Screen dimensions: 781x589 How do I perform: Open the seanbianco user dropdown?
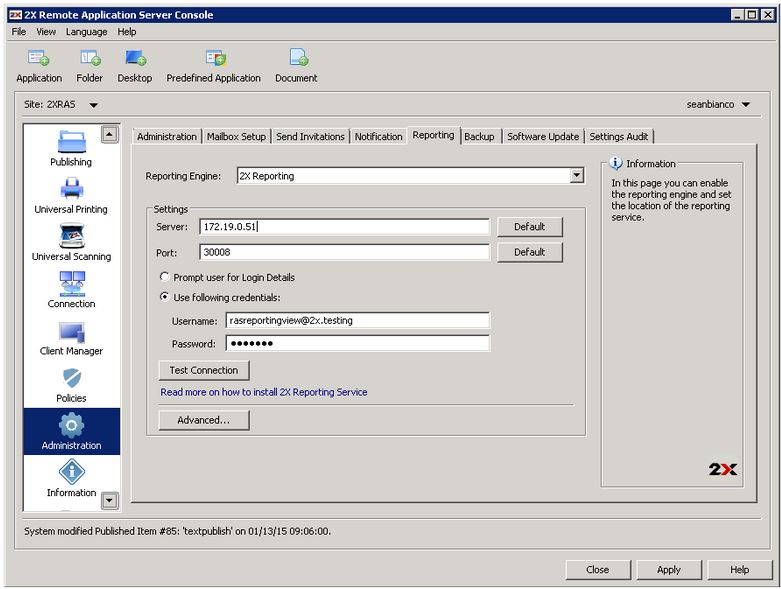click(746, 105)
